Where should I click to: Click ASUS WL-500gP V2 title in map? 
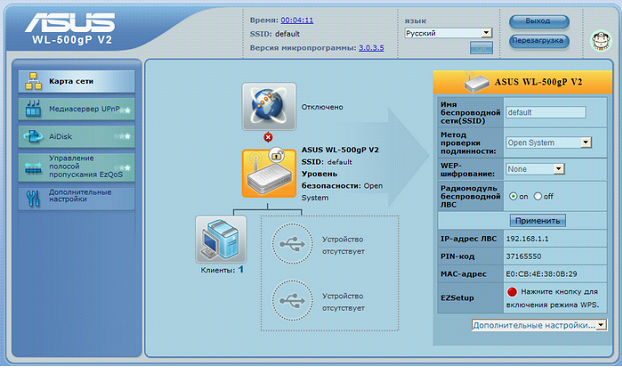[340, 150]
